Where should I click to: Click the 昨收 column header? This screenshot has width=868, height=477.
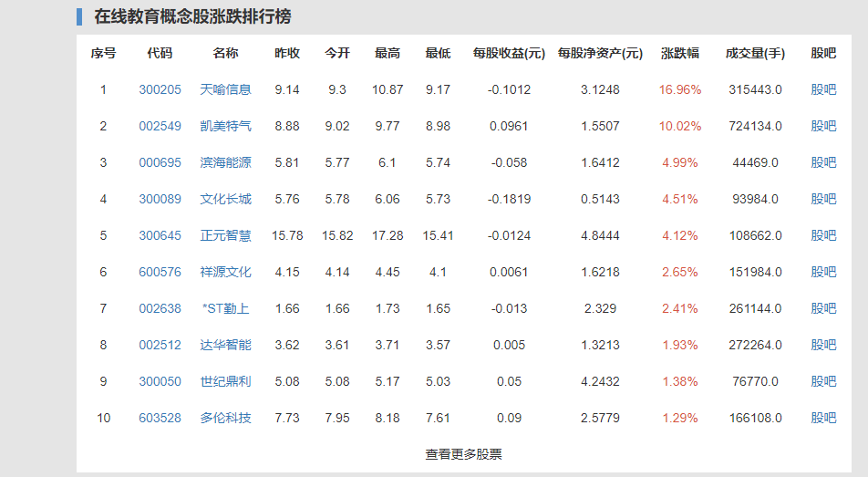point(286,53)
